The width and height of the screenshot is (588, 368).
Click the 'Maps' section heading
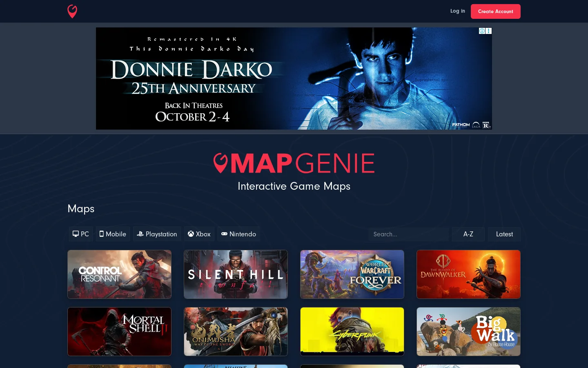tap(81, 209)
